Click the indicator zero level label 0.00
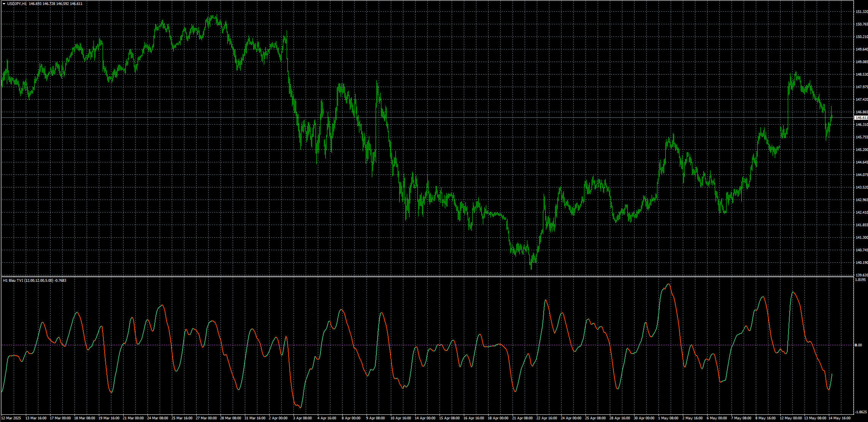 858,345
